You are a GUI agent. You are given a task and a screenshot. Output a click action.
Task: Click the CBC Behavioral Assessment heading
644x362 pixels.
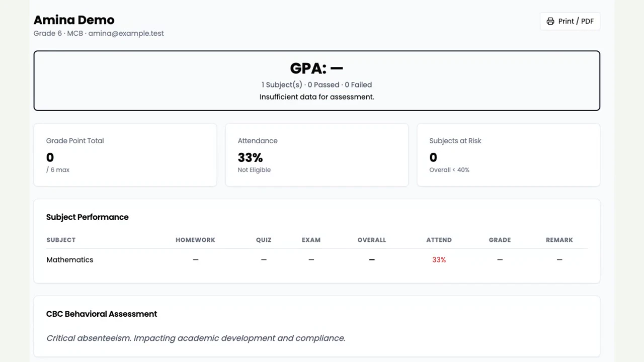pyautogui.click(x=102, y=314)
